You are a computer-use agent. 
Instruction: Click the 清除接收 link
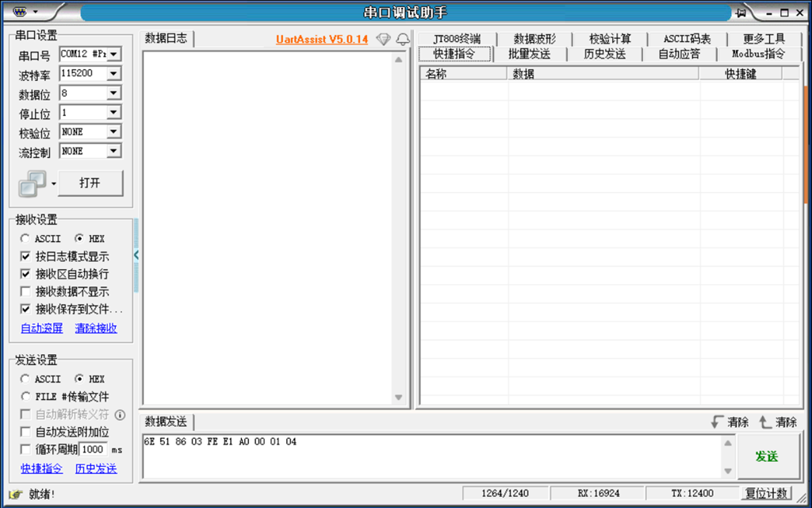96,328
